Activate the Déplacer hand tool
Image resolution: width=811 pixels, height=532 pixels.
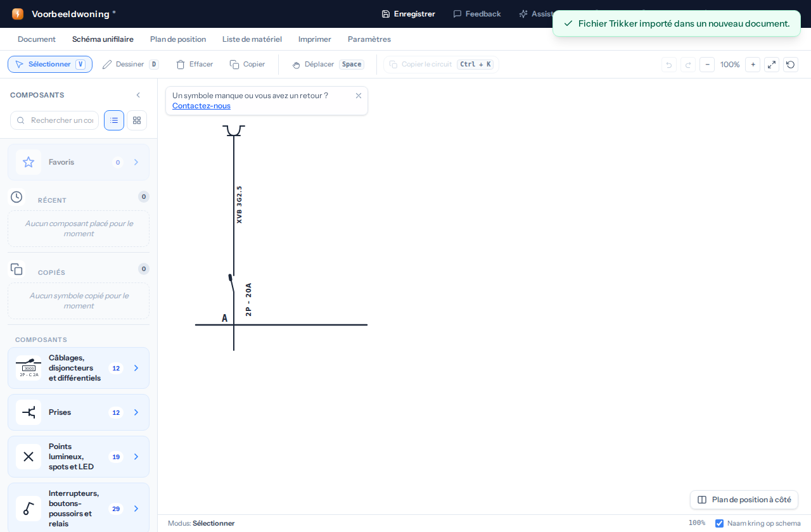(x=328, y=65)
